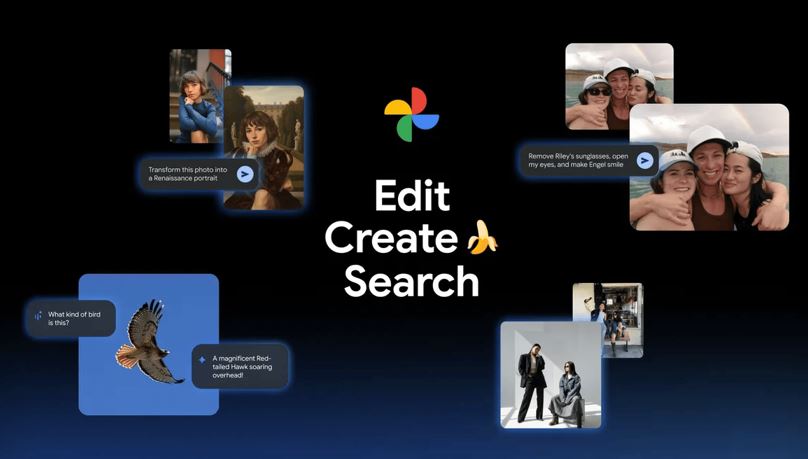Click the banana emoji beside Create
808x459 pixels.
pos(482,237)
